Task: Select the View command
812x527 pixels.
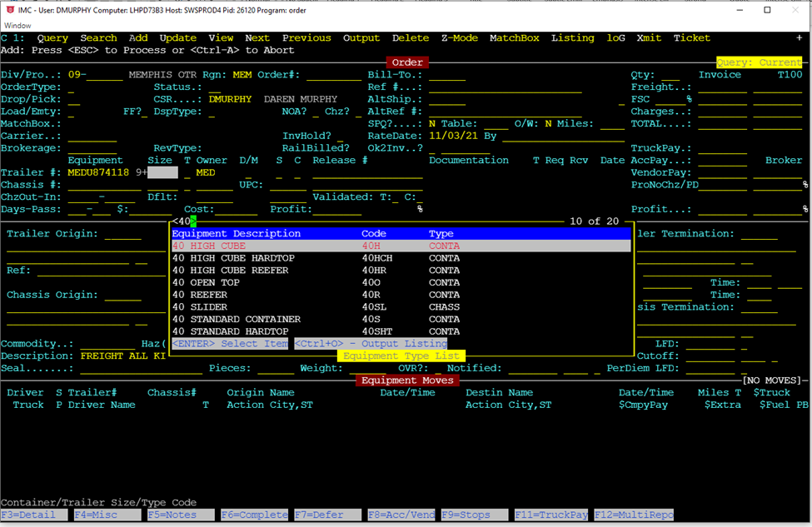Action: [221, 37]
